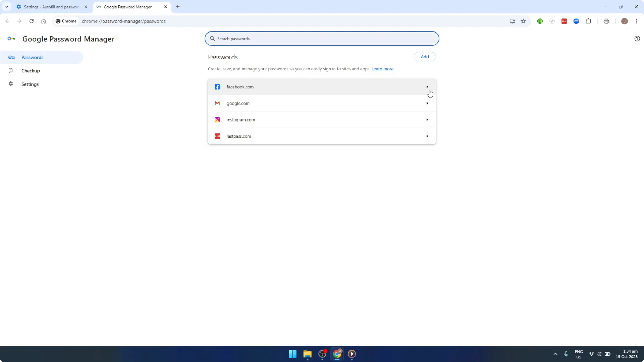The height and width of the screenshot is (362, 644).
Task: Bookmark this page with star icon
Action: pyautogui.click(x=523, y=21)
